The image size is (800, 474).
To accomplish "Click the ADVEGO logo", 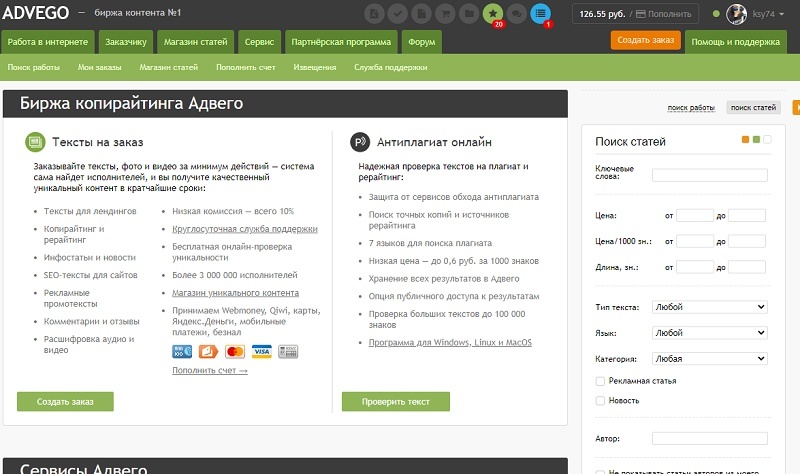I will (x=35, y=13).
